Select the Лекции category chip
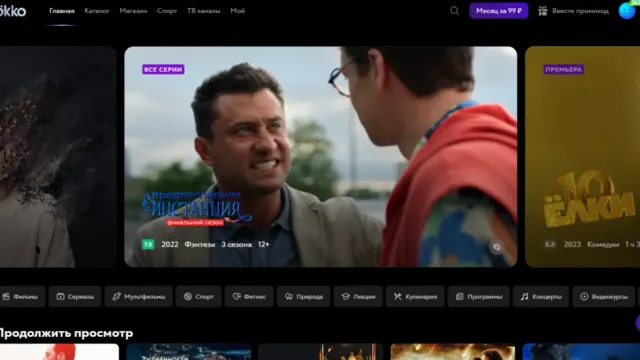The width and height of the screenshot is (640, 360). 358,297
